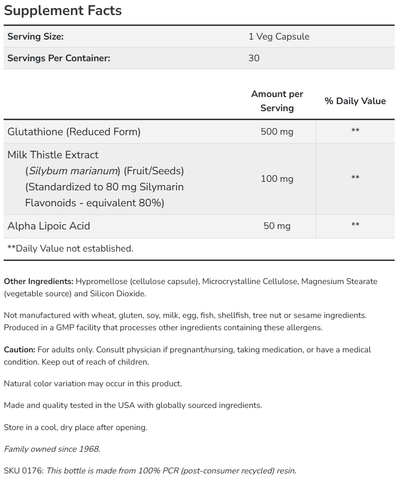Screen dimensions: 402x480
Task: Click the Natural color variation notice
Action: (93, 384)
